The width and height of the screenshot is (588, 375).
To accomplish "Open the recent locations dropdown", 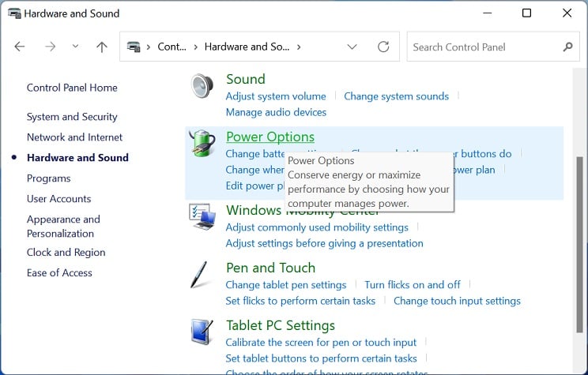I will coord(75,47).
